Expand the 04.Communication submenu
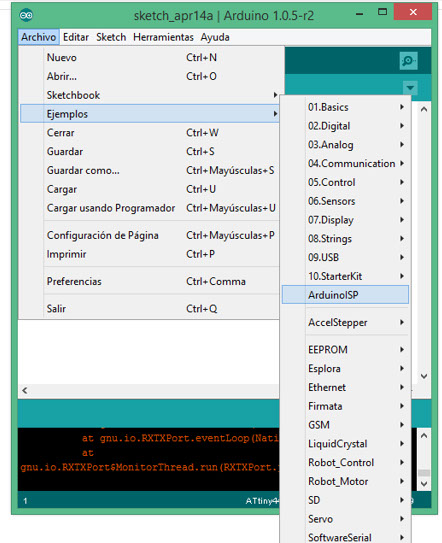This screenshot has height=543, width=442. tap(345, 163)
